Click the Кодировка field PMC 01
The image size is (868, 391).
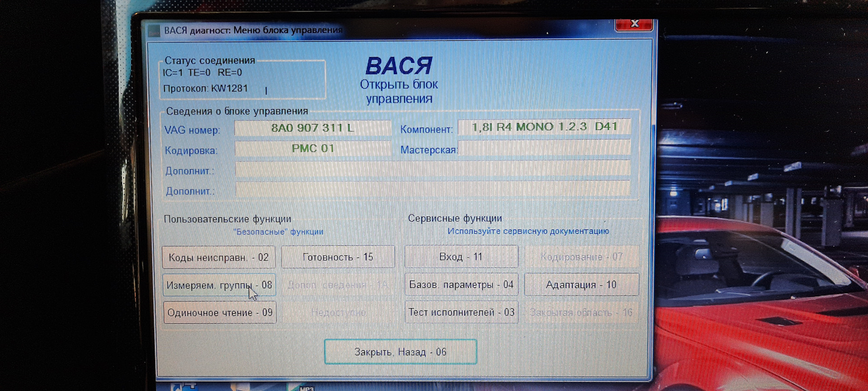pyautogui.click(x=313, y=148)
